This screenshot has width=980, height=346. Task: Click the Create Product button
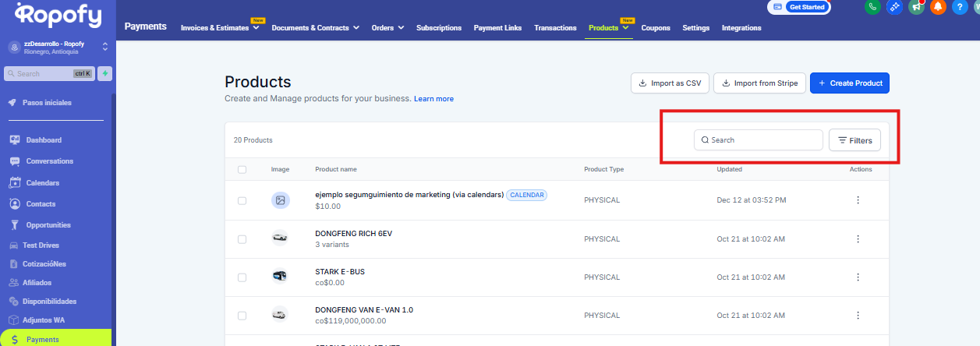pos(849,83)
